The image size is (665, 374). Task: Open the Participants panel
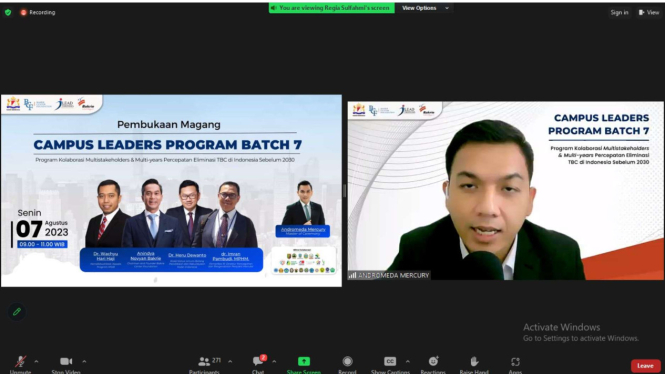coord(204,364)
